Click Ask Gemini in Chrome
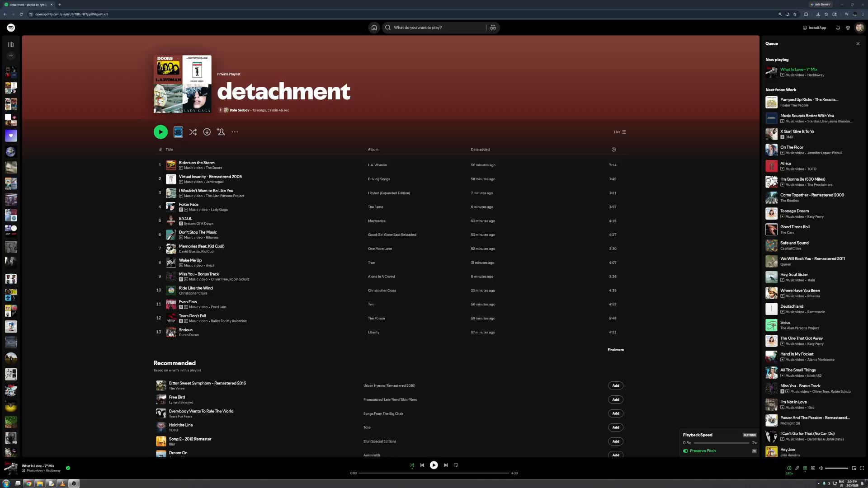 [x=821, y=5]
